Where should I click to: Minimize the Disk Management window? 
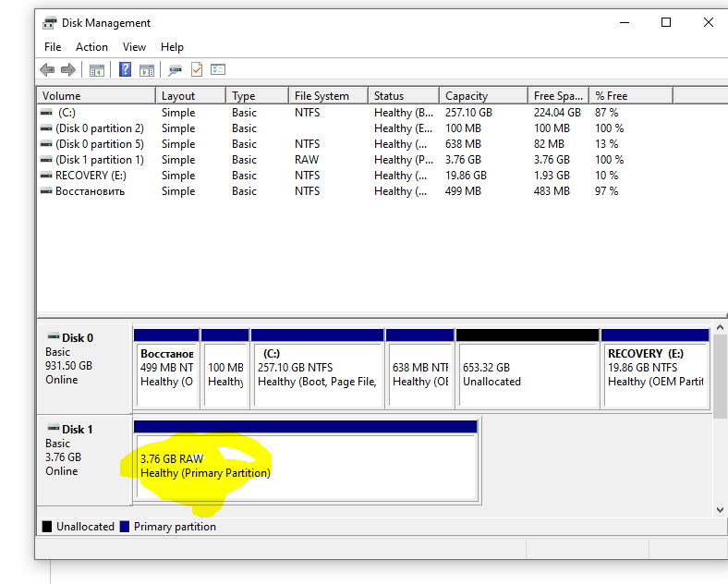pyautogui.click(x=625, y=22)
